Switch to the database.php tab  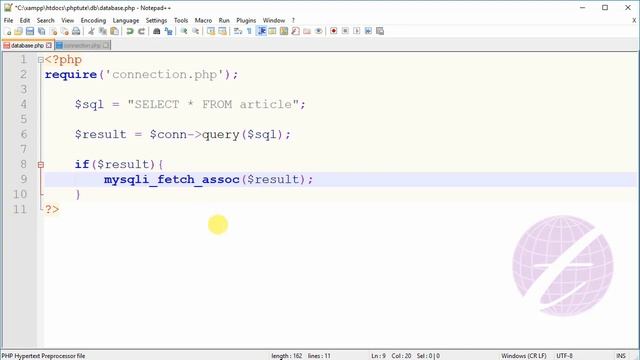click(x=27, y=45)
